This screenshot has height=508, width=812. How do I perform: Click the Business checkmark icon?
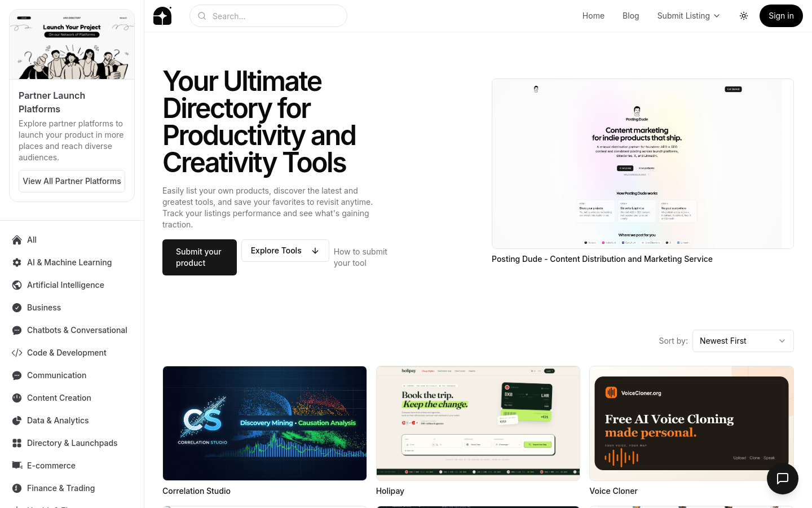coord(17,308)
